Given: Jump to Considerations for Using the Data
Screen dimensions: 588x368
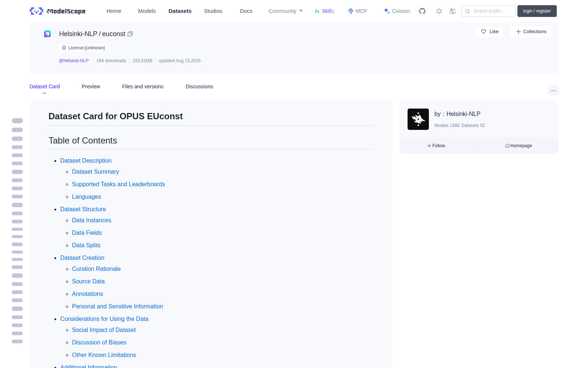Looking at the screenshot, I should click(104, 319).
